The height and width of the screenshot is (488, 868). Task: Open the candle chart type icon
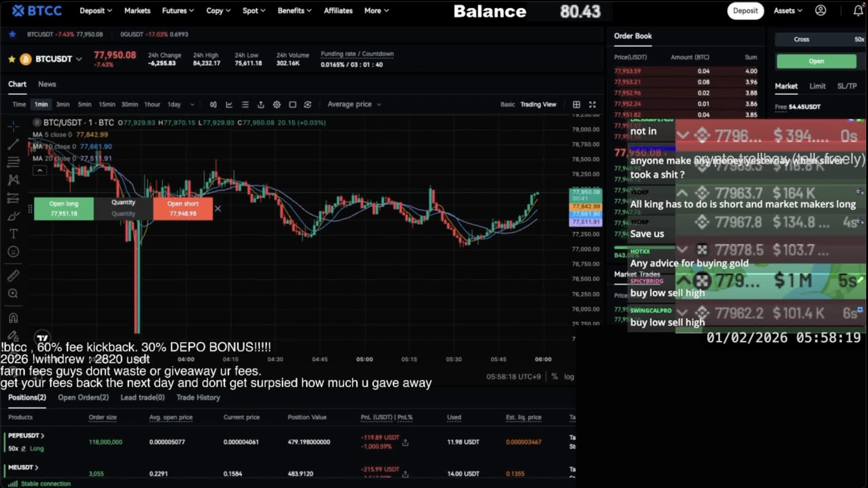(x=213, y=104)
